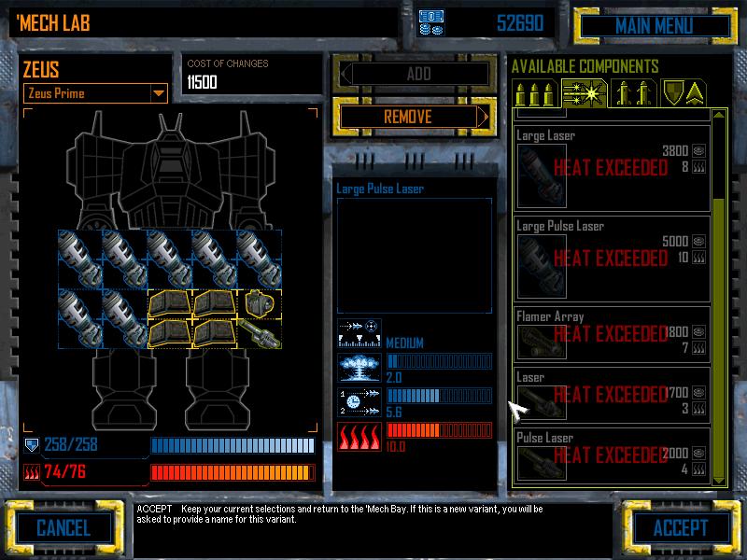Click the damage explosion icon
Viewport: 747px width, 560px height.
coord(359,367)
